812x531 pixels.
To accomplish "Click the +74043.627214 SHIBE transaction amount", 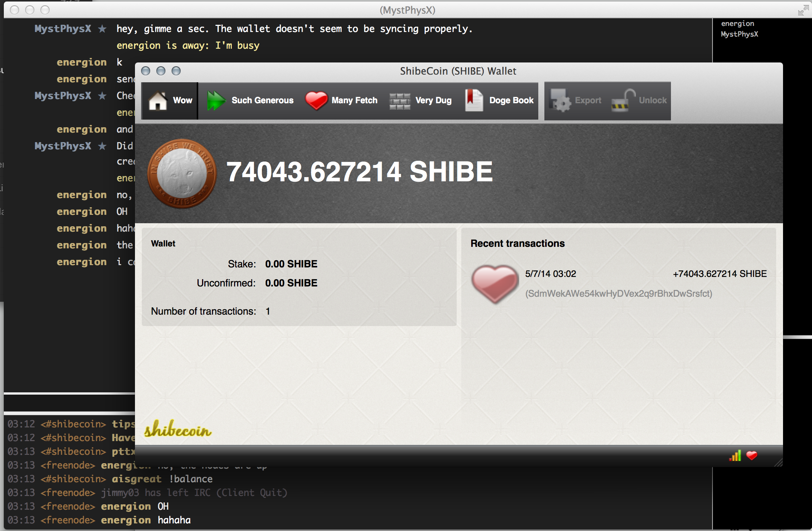I will click(720, 274).
